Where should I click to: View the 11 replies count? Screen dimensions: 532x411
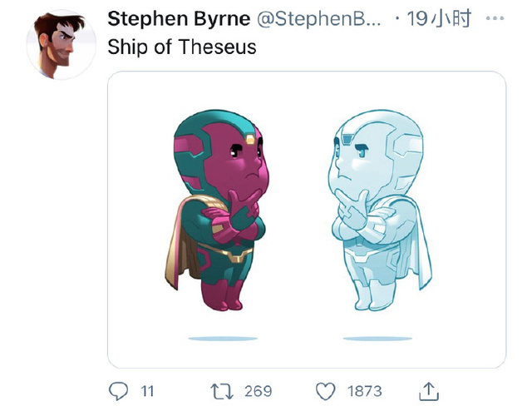[147, 391]
